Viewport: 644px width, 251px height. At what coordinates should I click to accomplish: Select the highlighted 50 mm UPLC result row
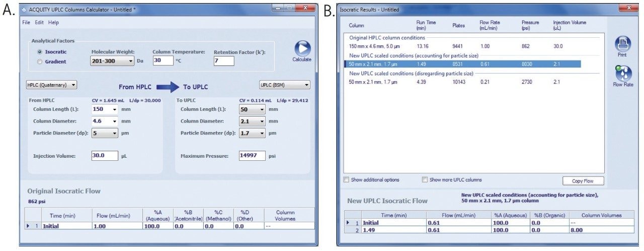point(462,64)
